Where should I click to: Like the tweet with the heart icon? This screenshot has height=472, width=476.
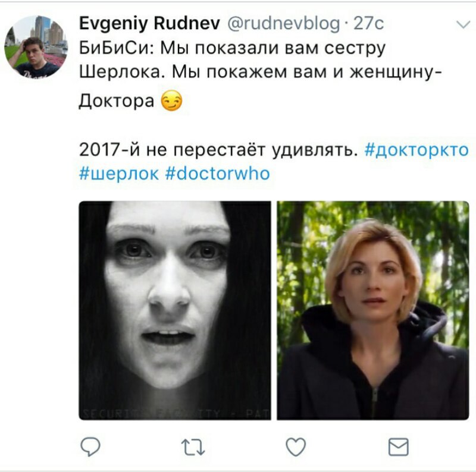[x=296, y=447]
